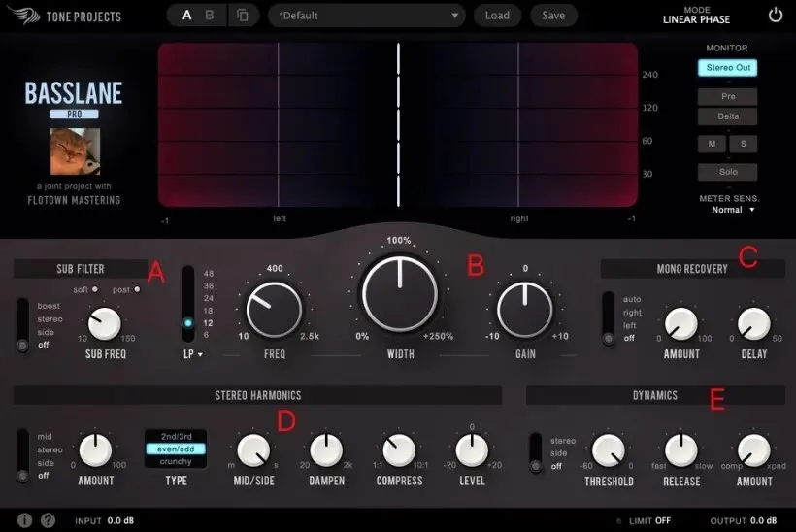Set Dynamics mode to stereo

pos(563,441)
